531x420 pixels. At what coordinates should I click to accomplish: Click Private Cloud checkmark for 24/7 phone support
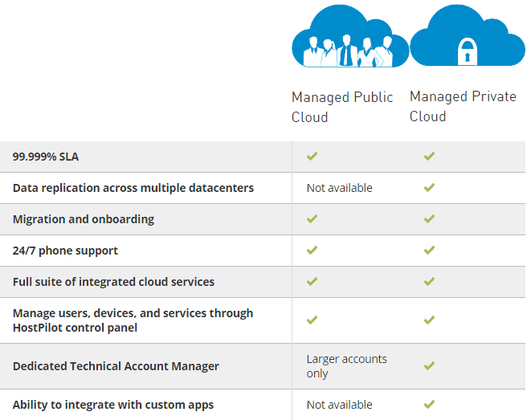(x=429, y=251)
